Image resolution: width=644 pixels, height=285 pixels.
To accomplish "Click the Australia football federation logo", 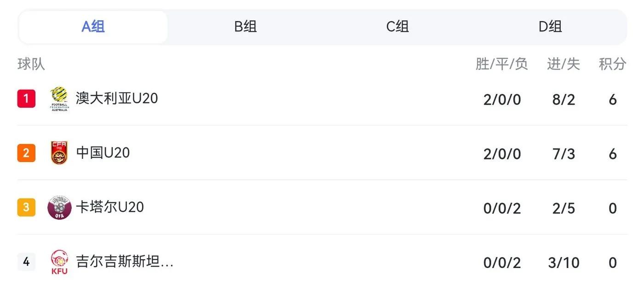I will (59, 99).
